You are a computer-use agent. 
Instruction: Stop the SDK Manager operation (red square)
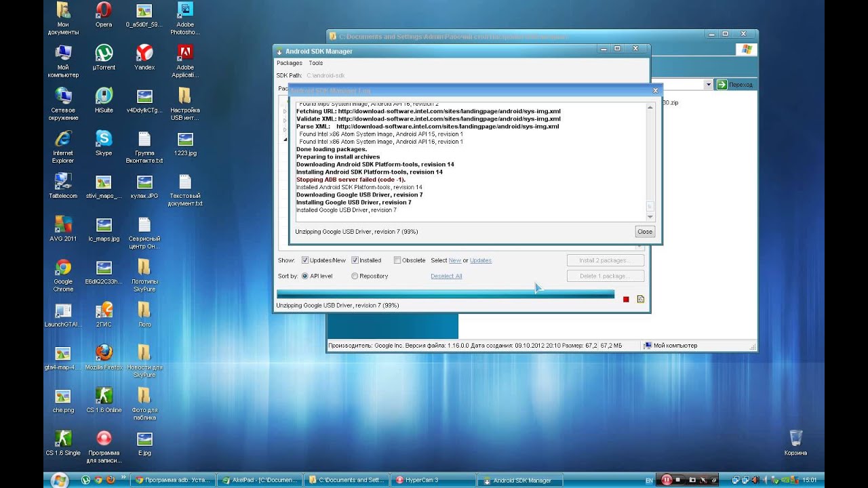coord(626,299)
